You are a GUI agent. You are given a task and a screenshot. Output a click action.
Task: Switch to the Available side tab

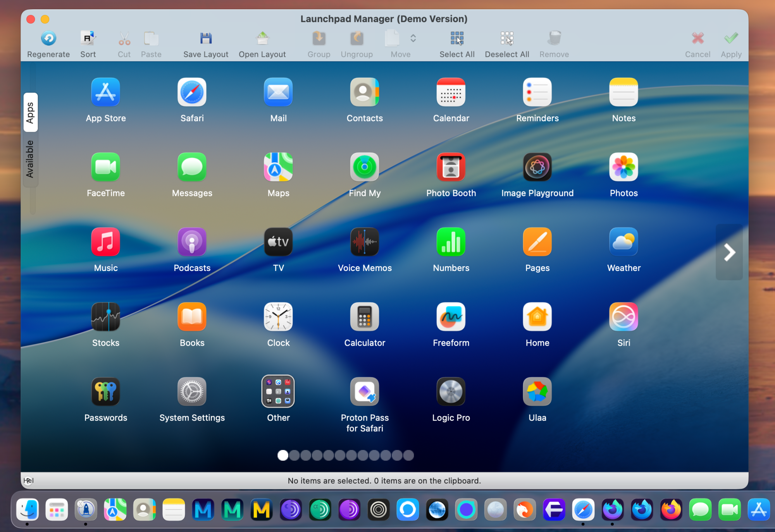point(30,159)
